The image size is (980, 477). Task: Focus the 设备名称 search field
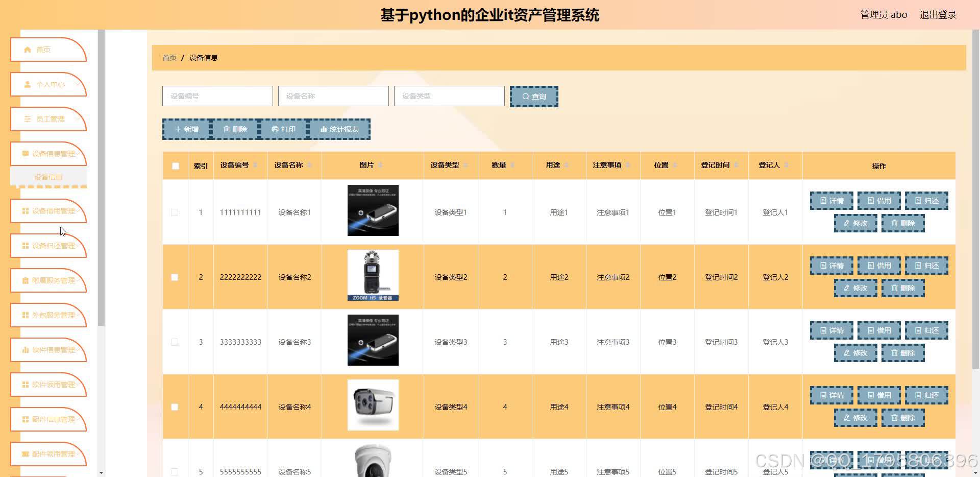coord(333,96)
